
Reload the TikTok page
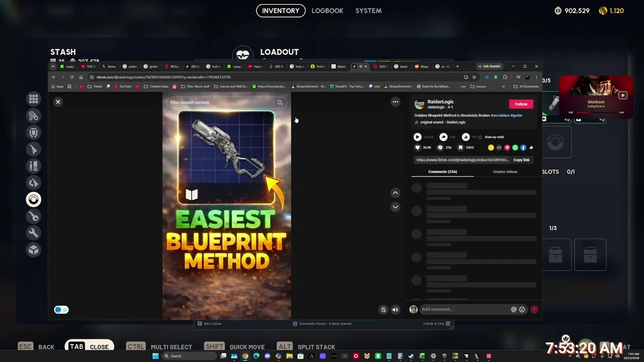(x=71, y=77)
